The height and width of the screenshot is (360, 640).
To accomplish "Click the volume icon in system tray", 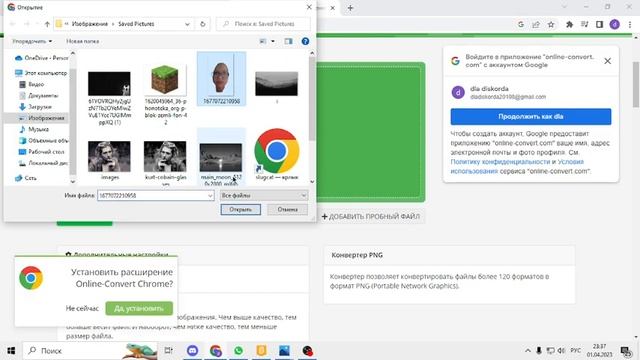I will coord(561,351).
